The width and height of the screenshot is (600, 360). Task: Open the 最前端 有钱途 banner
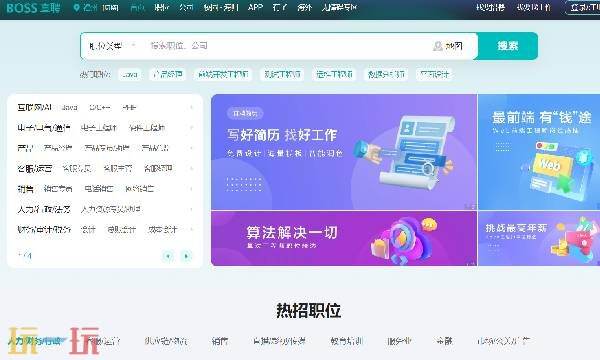tap(539, 152)
